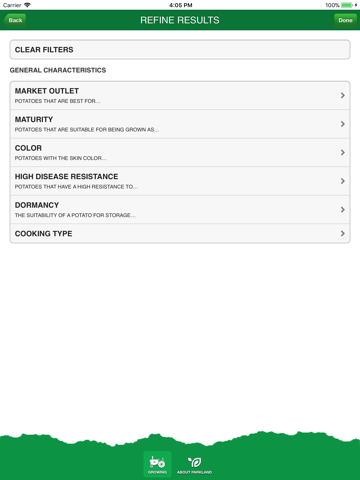Select the Cooking Type filter row
The width and height of the screenshot is (360, 480).
[180, 233]
